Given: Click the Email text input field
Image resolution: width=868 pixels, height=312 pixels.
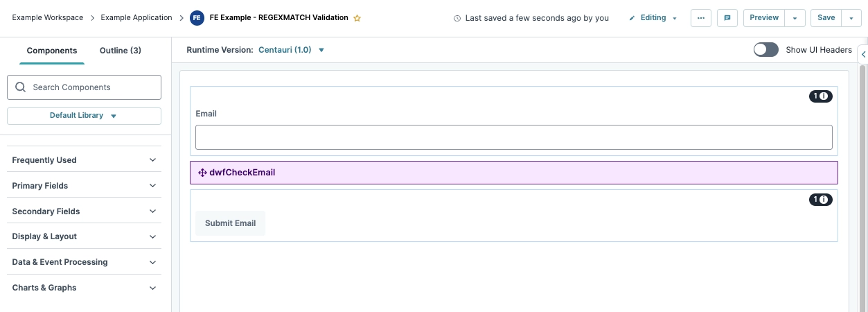Looking at the screenshot, I should coord(514,137).
